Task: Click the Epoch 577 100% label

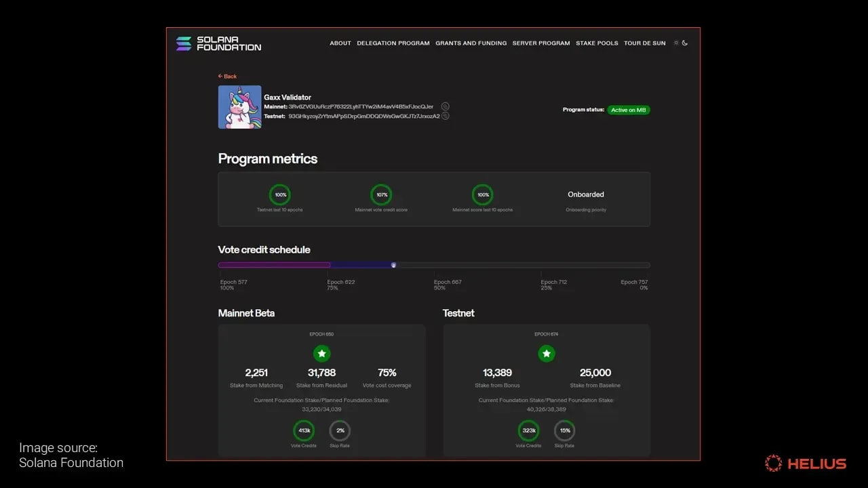Action: pos(233,285)
